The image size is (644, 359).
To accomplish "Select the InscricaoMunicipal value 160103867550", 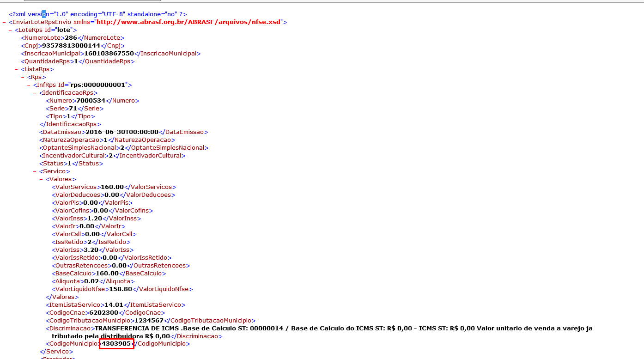I will click(109, 54).
